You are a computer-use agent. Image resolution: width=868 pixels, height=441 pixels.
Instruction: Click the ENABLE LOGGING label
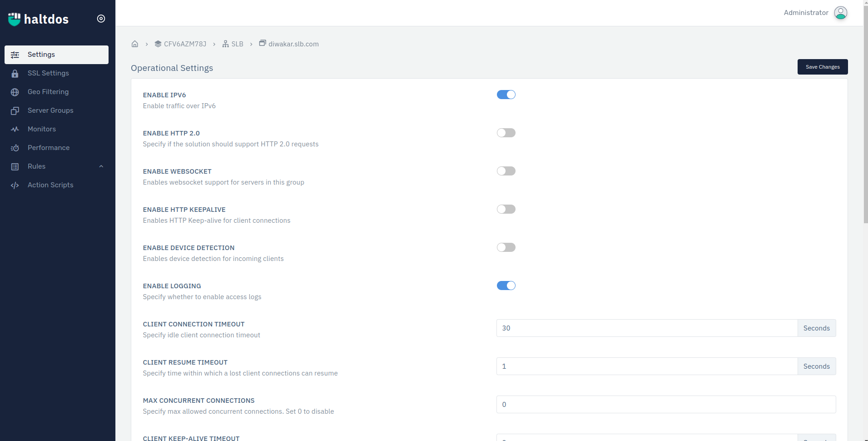click(x=172, y=286)
